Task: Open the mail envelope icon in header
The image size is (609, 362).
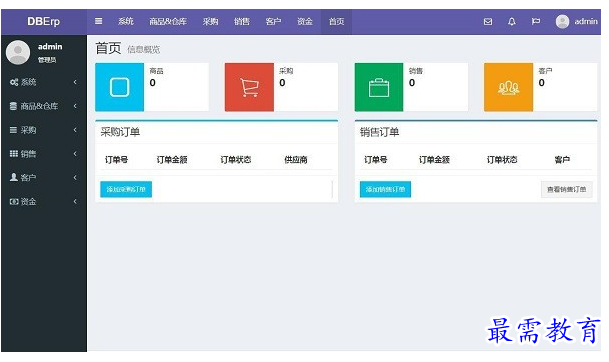Action: coord(488,21)
